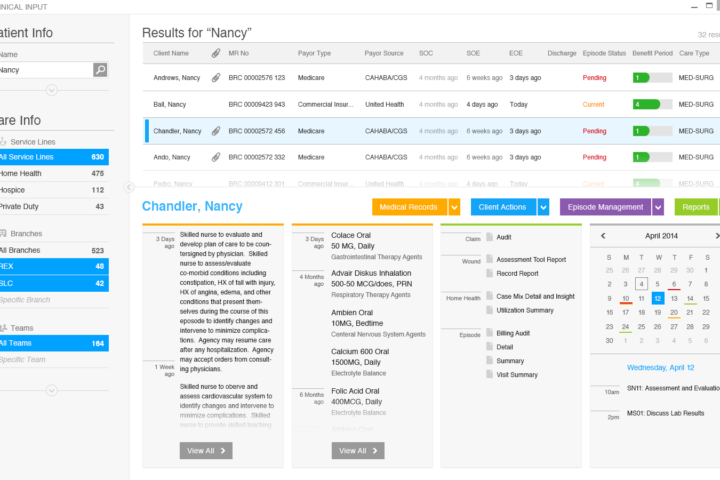Click the paperclip icon on Andrews, Nancy row
This screenshot has width=720, height=480.
point(216,78)
